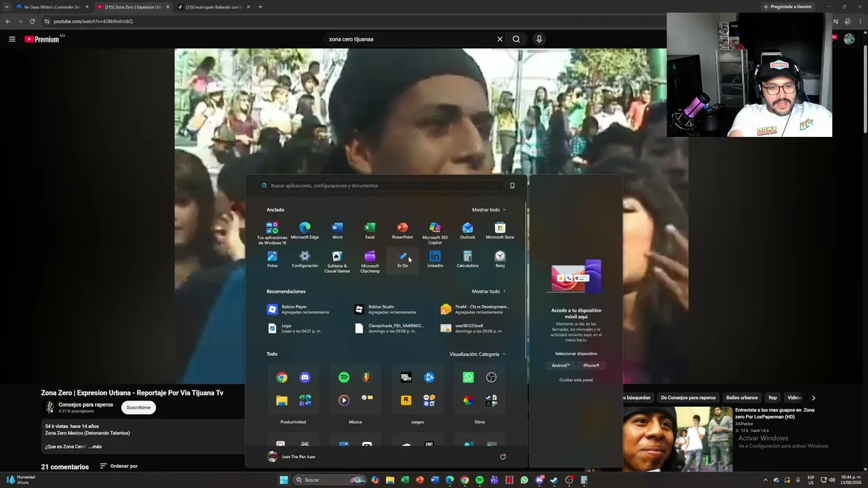Show hidden system tray icons
868x488 pixels.
766,480
